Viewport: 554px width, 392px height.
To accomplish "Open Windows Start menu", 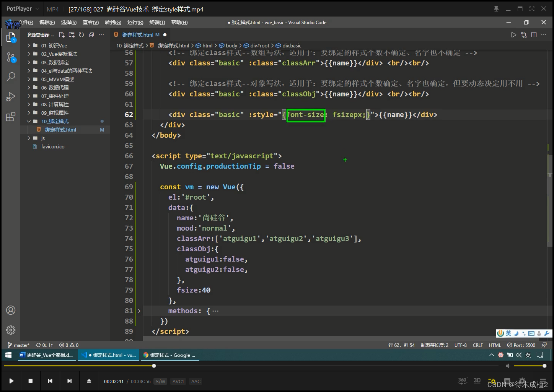I will click(x=8, y=355).
